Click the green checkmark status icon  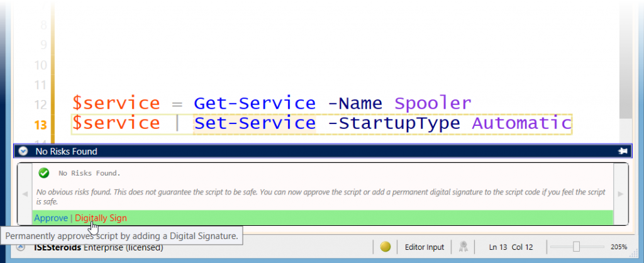point(44,172)
